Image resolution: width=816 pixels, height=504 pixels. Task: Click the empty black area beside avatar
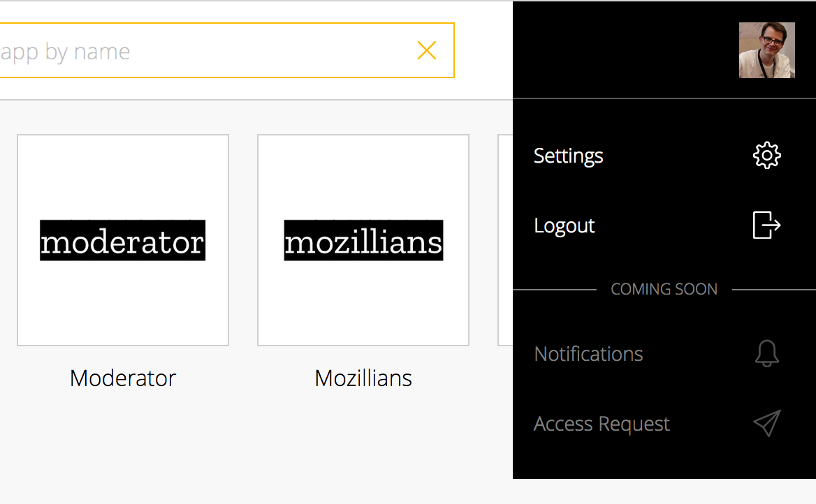point(625,50)
